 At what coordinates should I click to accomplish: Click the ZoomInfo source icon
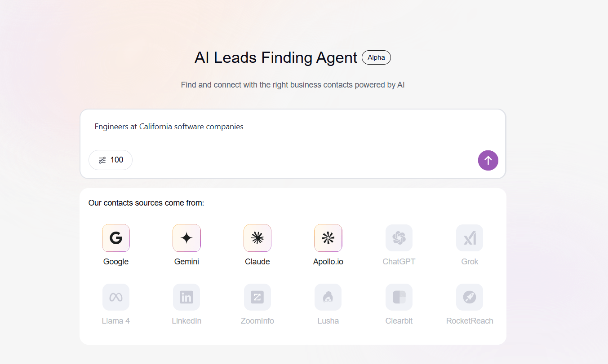coord(257,297)
